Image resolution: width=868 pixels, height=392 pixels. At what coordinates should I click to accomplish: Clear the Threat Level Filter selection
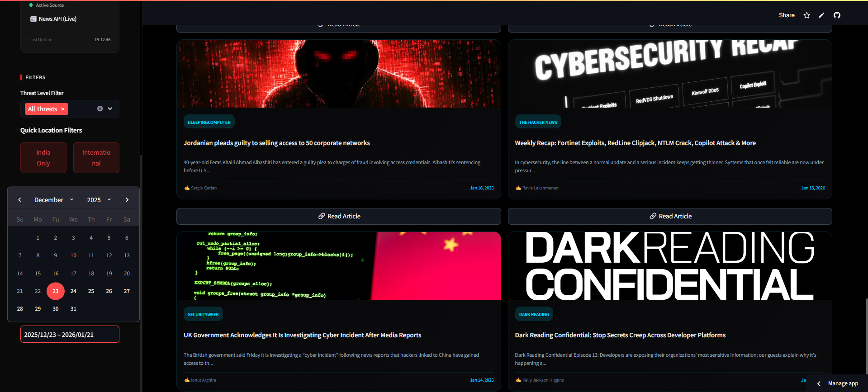pos(100,109)
